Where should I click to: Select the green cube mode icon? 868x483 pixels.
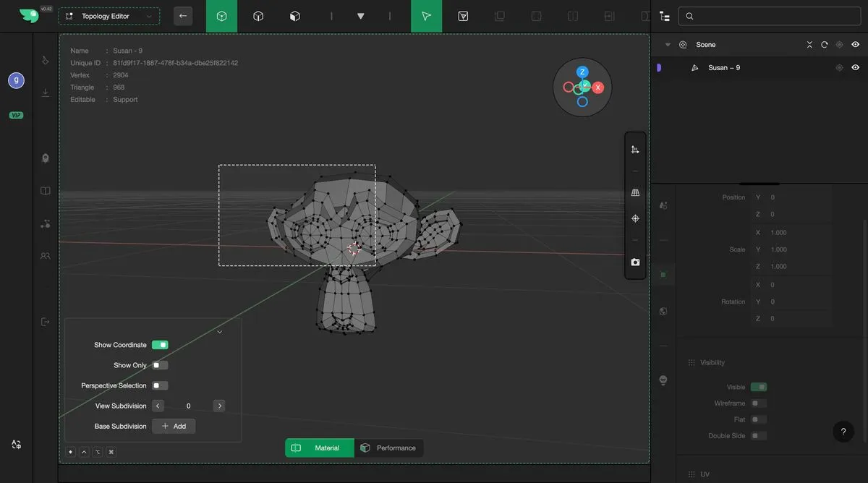(x=221, y=16)
